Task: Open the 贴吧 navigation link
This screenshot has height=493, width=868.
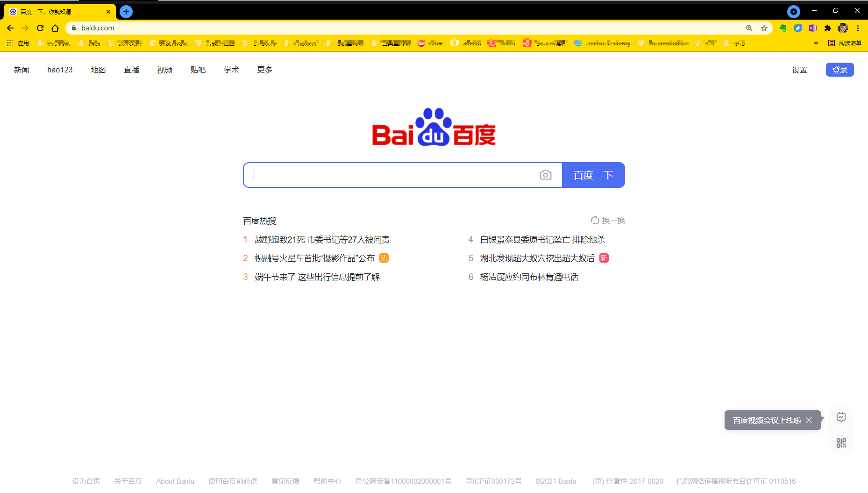Action: pos(198,70)
